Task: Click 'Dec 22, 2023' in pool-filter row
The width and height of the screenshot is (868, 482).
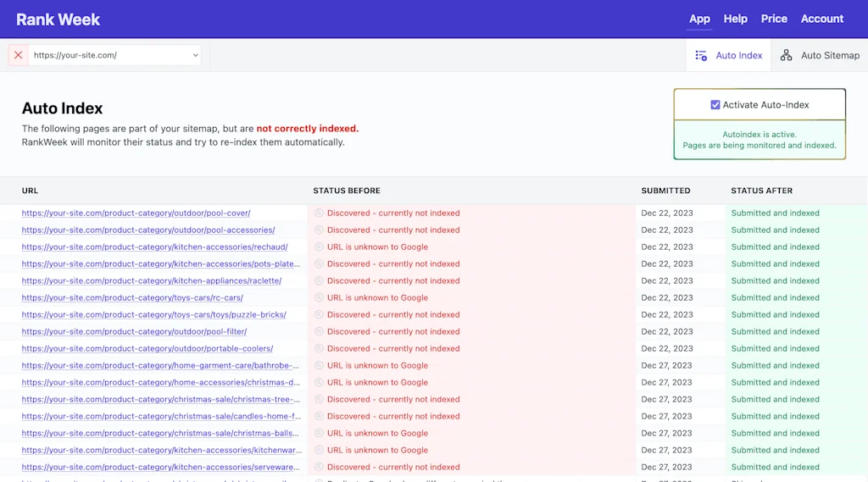Action: [666, 331]
